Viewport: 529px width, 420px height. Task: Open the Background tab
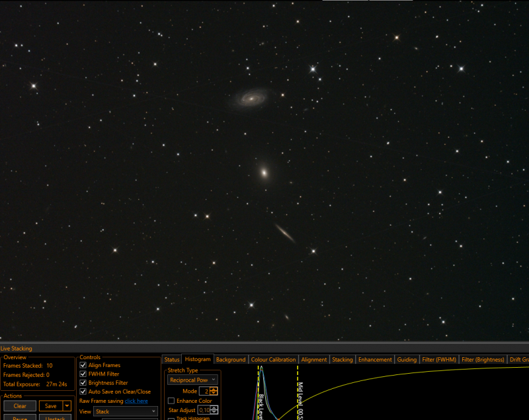(x=231, y=360)
